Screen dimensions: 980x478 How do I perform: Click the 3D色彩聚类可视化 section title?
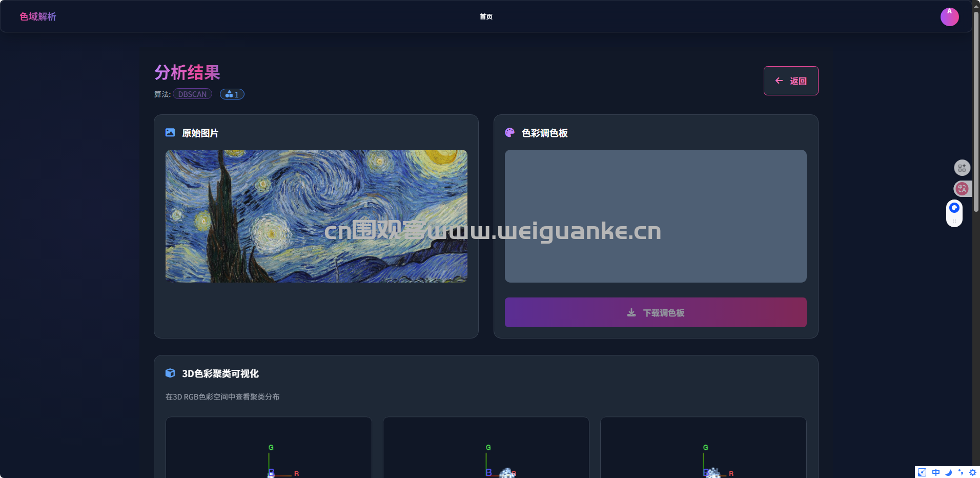tap(220, 373)
